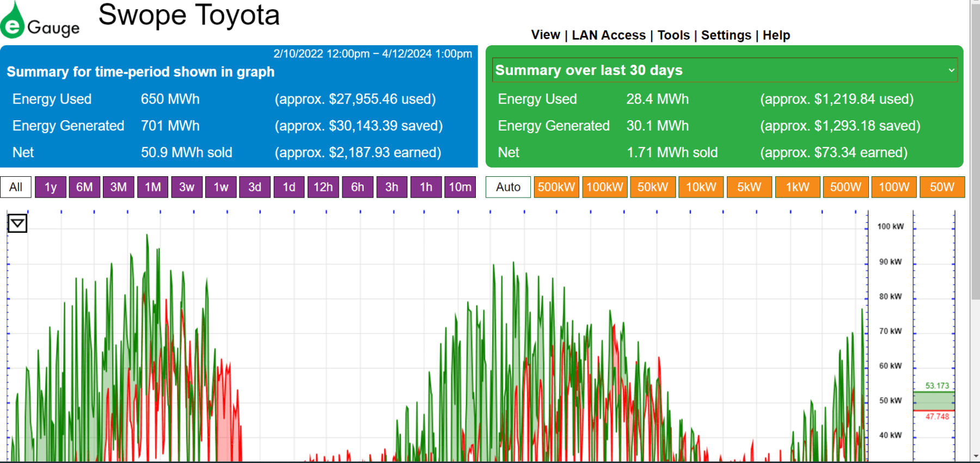Viewport: 980px width, 463px height.
Task: Show last 1d of data
Action: (289, 187)
